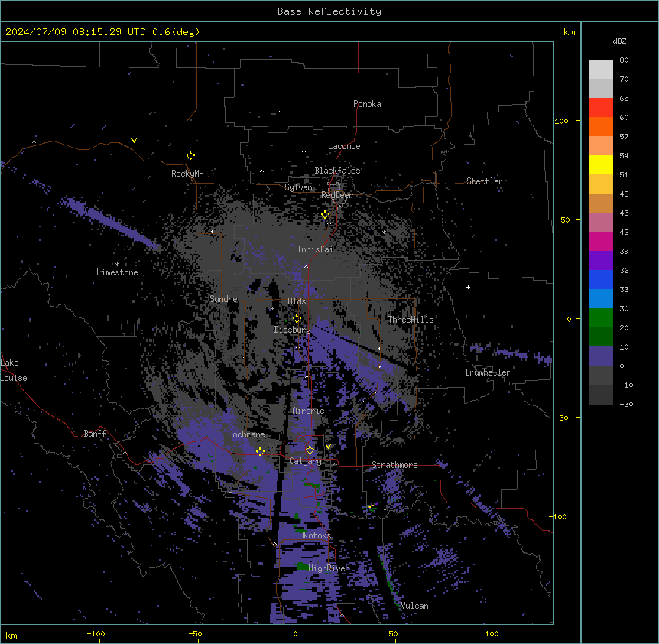Screen dimensions: 659x644
Task: Click the Ponoka city label
Action: [367, 104]
